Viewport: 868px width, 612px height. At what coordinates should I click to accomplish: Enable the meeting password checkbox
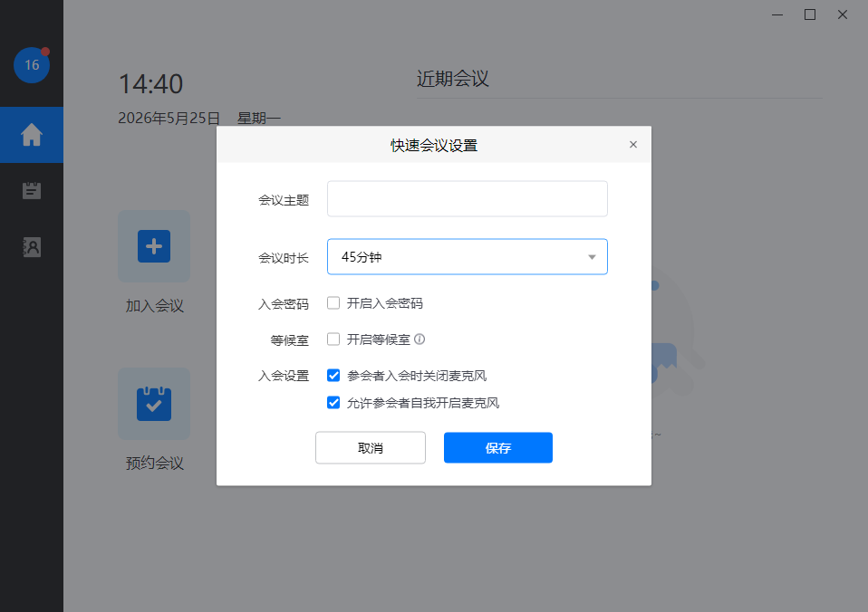point(333,302)
